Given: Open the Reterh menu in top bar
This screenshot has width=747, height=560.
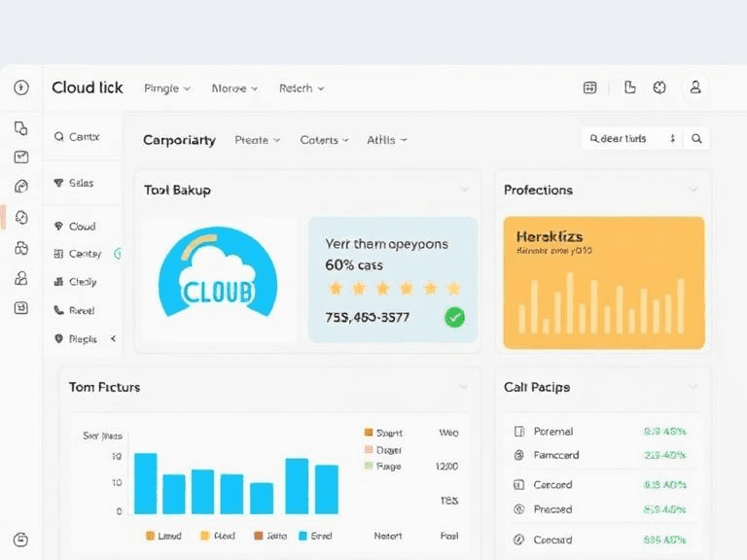Looking at the screenshot, I should pos(301,88).
